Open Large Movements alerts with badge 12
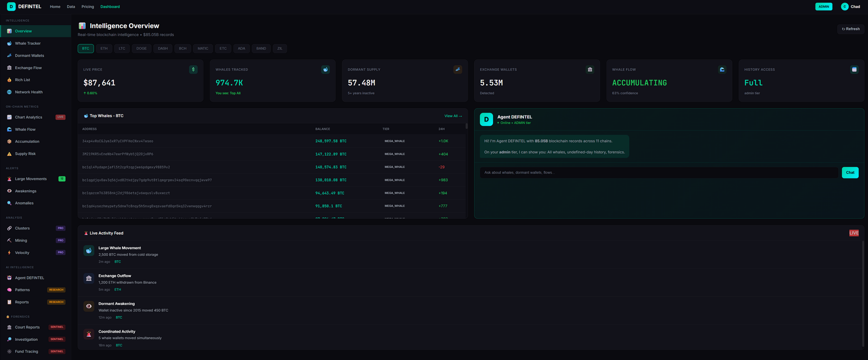Viewport: 868px width, 360px height. pyautogui.click(x=31, y=179)
